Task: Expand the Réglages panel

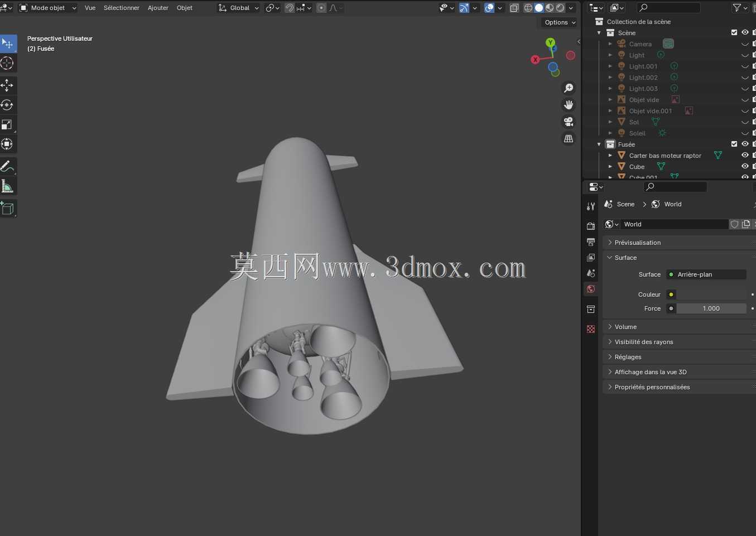Action: click(678, 357)
